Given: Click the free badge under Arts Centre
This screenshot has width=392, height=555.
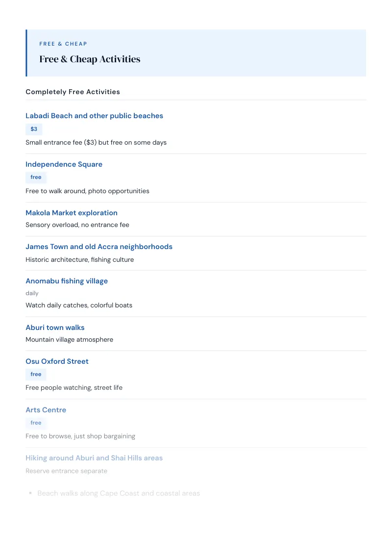Looking at the screenshot, I should click(36, 423).
